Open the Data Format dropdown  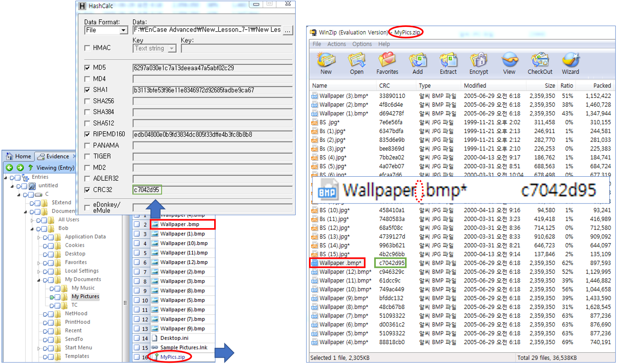coord(123,30)
